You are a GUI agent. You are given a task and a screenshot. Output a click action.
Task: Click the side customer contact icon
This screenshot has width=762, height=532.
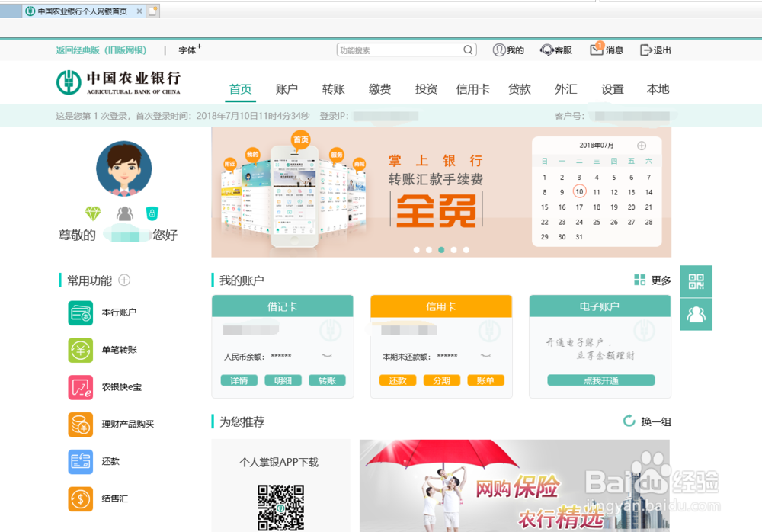(x=696, y=315)
